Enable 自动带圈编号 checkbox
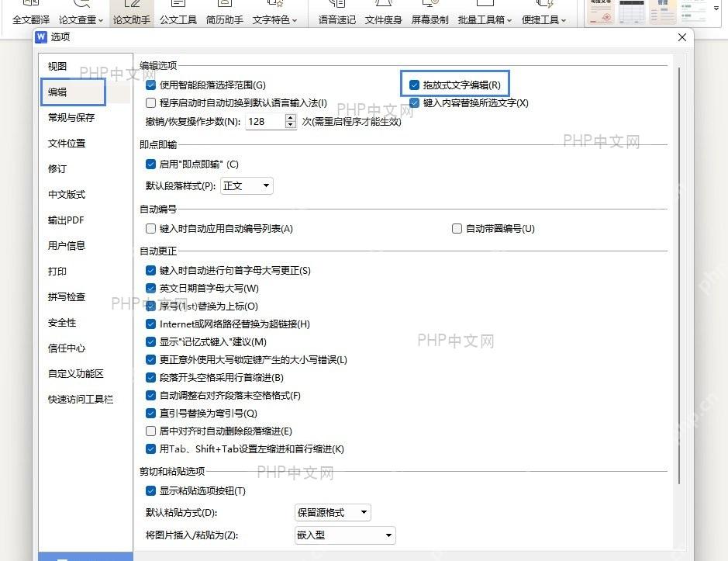Image resolution: width=728 pixels, height=561 pixels. point(457,229)
